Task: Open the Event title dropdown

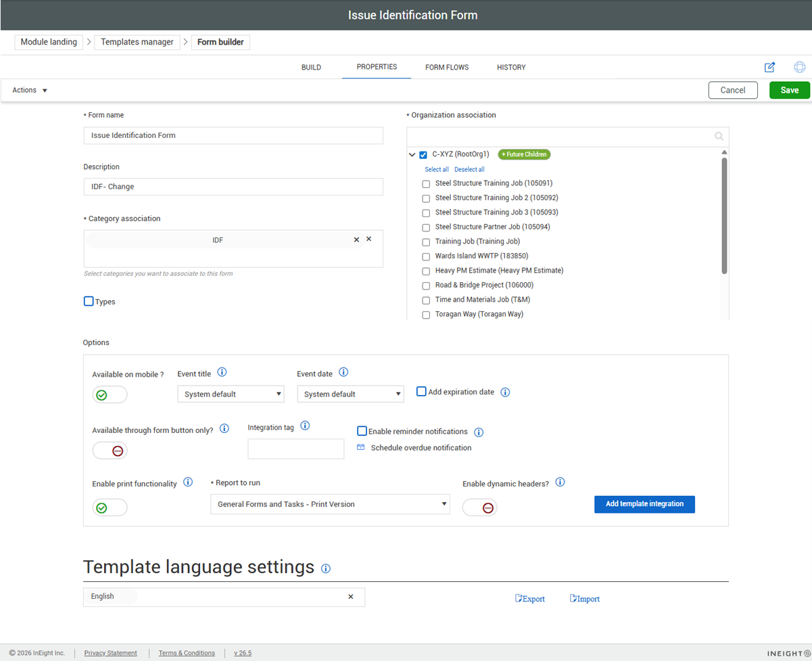Action: (231, 394)
